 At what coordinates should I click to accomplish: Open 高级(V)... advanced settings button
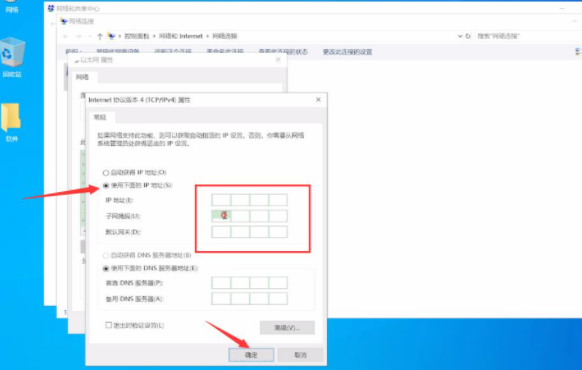287,328
